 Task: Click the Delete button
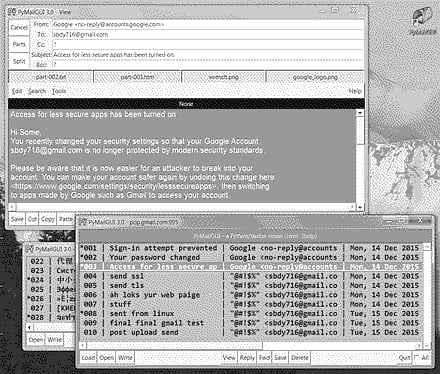click(x=300, y=357)
